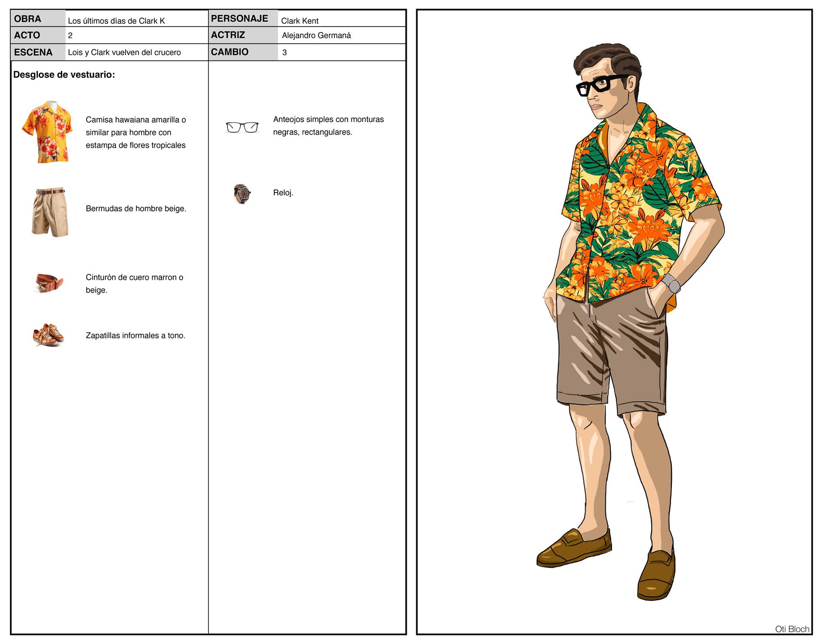Click the name 'Alejandro Germaná'
Viewport: 823px width, 644px height.
[x=316, y=36]
